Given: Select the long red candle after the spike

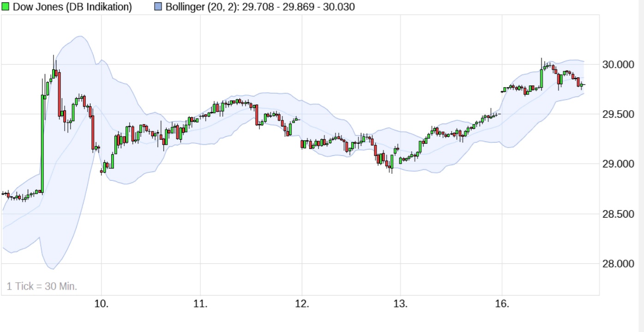Looking at the screenshot, I should point(60,92).
